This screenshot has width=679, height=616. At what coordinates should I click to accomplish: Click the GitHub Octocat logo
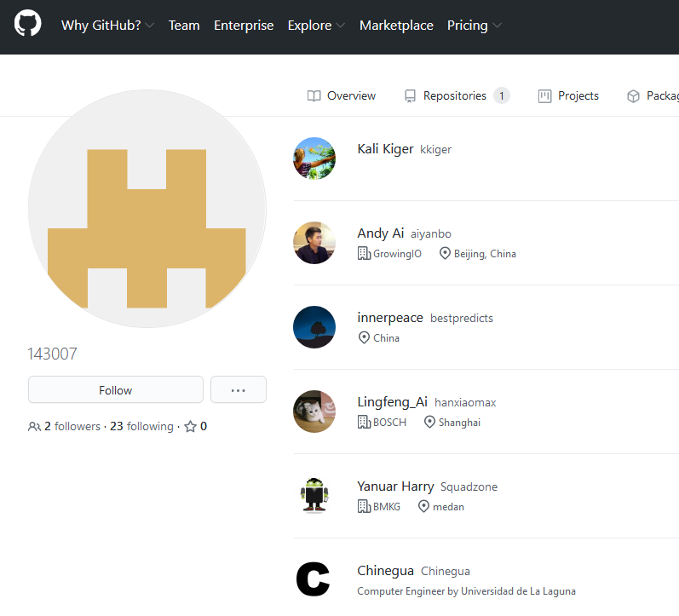pos(28,23)
